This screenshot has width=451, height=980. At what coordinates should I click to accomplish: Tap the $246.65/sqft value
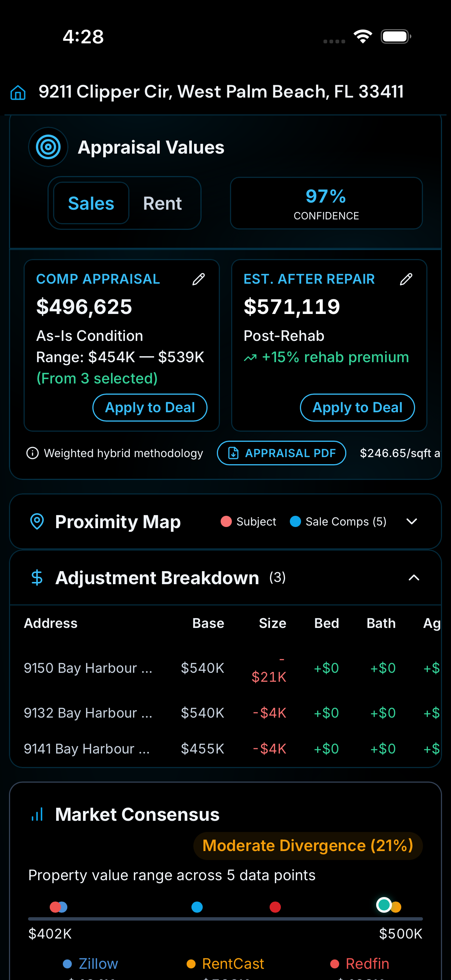tap(400, 453)
